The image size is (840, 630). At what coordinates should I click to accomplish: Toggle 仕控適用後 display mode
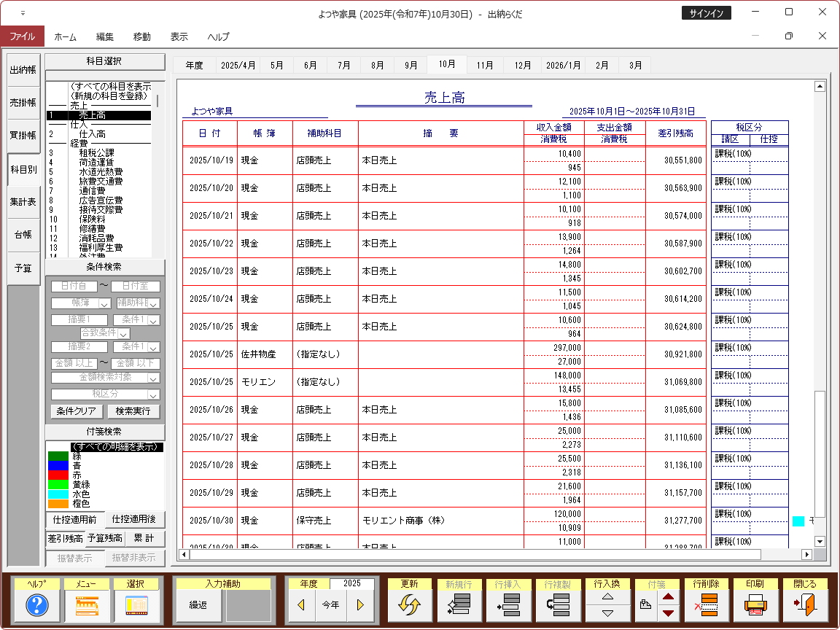(x=136, y=520)
